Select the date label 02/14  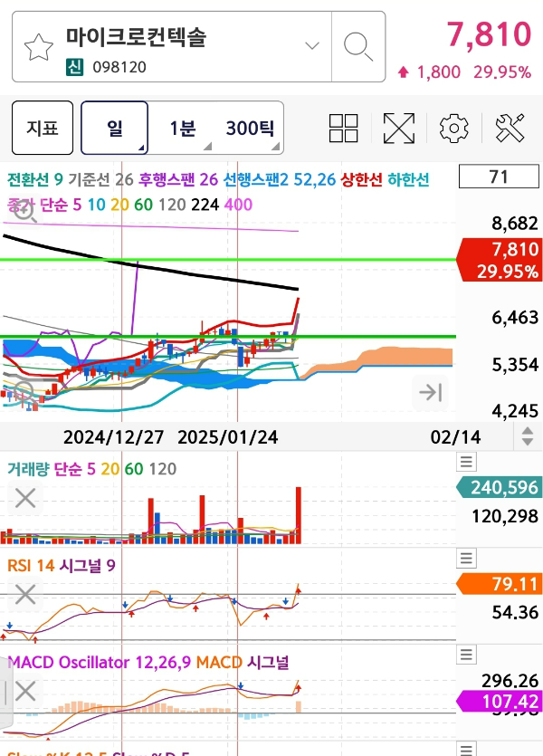pos(455,437)
